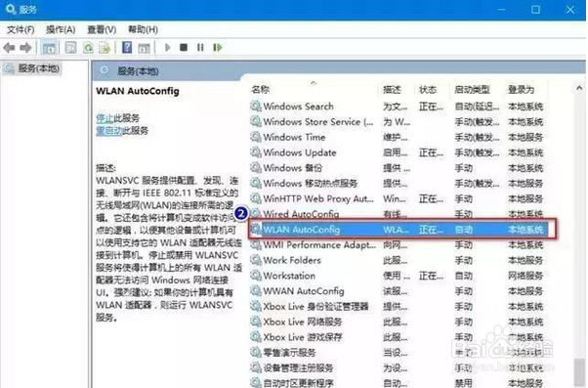The image size is (588, 388).
Task: Select the Windows Search service row
Action: (398, 107)
